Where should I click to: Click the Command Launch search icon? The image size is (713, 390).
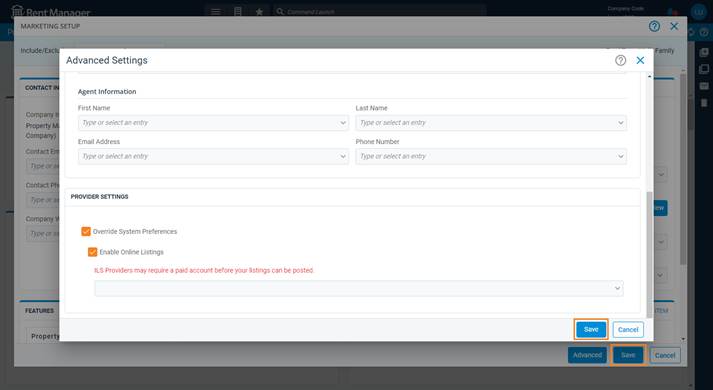pyautogui.click(x=280, y=11)
